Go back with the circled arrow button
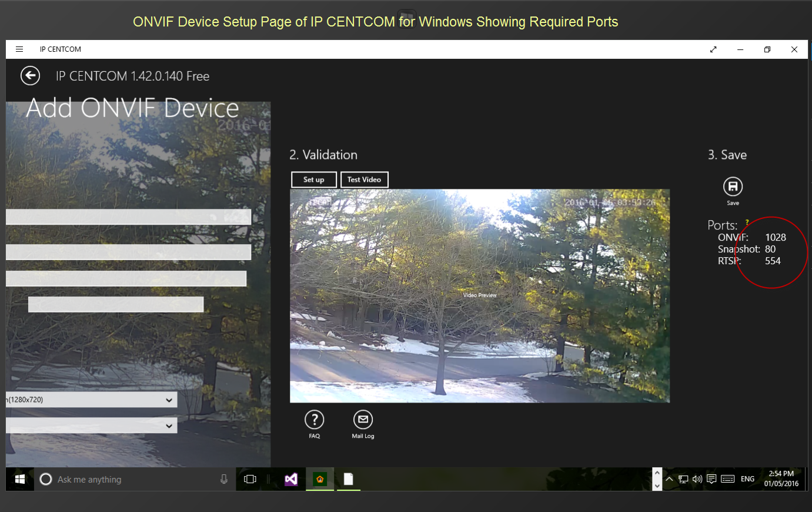Image resolution: width=812 pixels, height=512 pixels. [30, 76]
